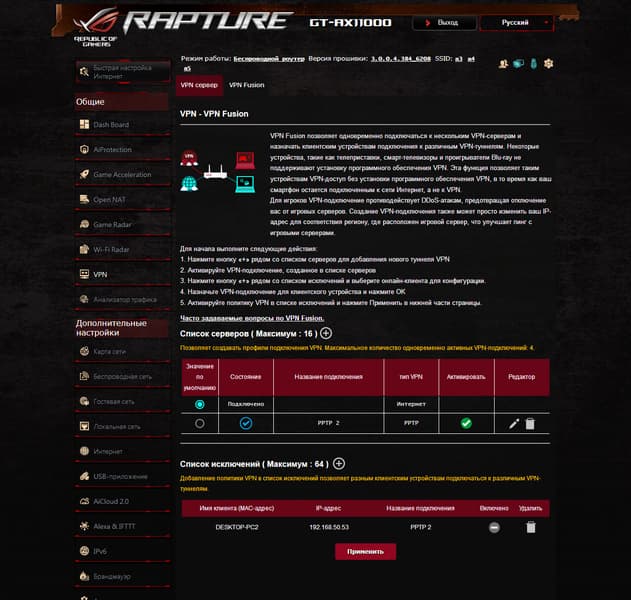Viewport: 631px width, 600px height.
Task: Open the Русский language dropdown
Action: 517,23
